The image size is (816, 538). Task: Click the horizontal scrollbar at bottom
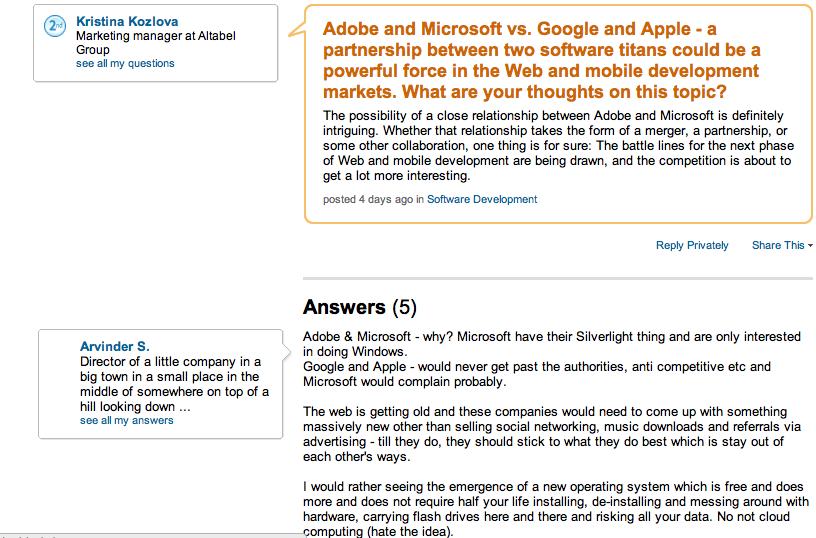click(x=151, y=535)
